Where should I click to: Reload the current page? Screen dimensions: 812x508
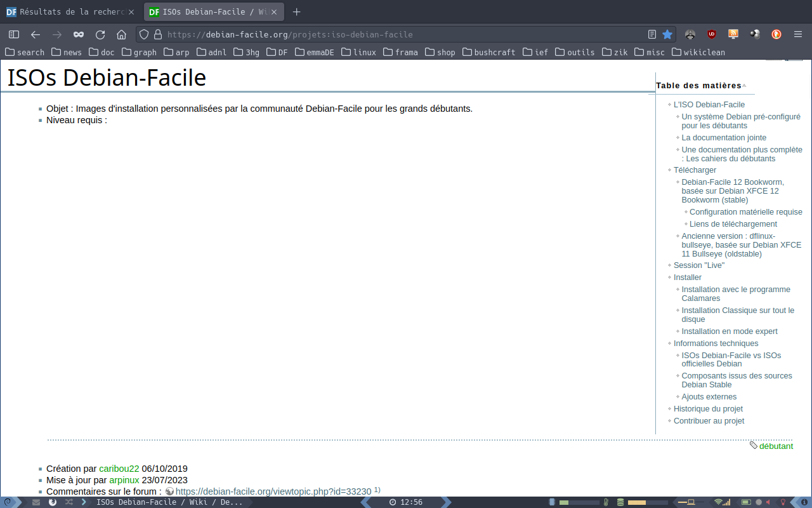click(100, 34)
